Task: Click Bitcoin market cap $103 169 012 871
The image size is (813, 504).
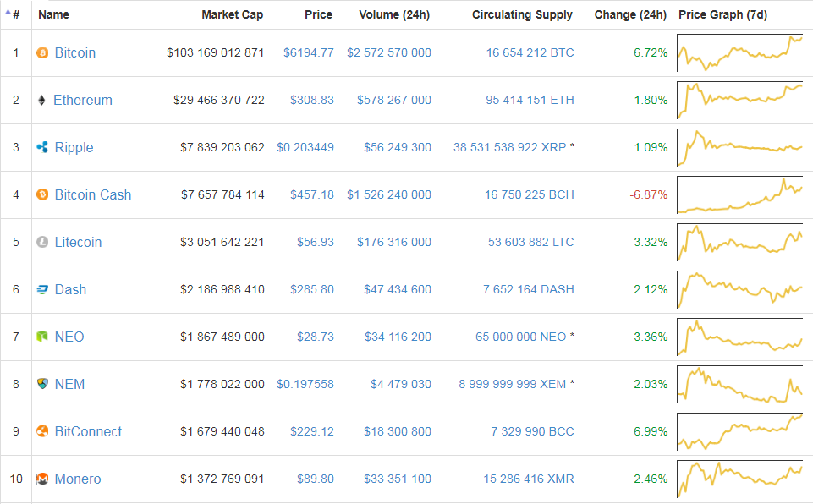Action: (x=215, y=53)
